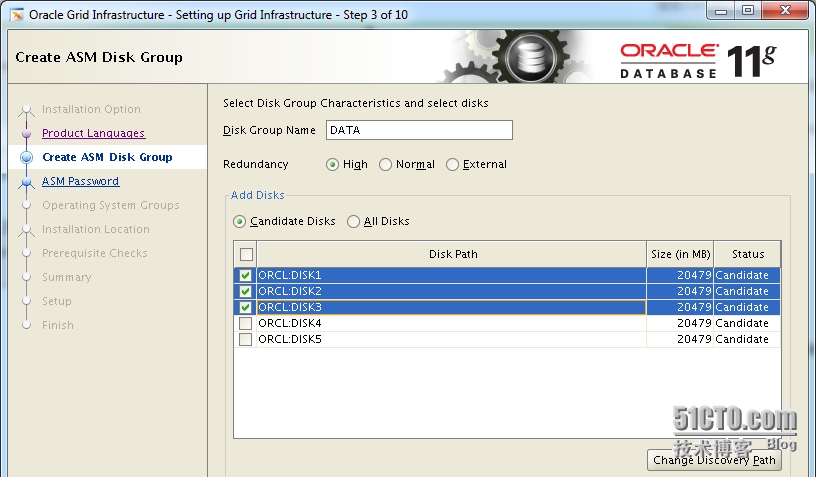Screen dimensions: 816x477
Task: Click the Installation Location step label
Action: coord(96,229)
